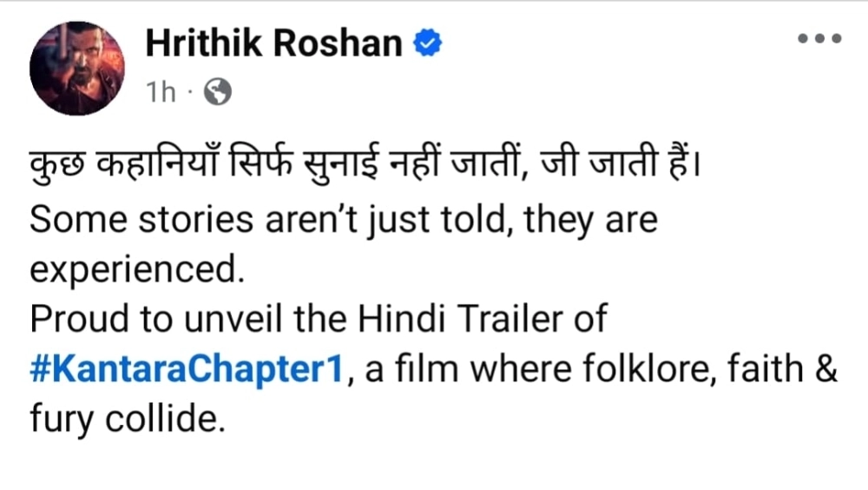Click the blue verified badge
The width and height of the screenshot is (868, 490).
(429, 43)
